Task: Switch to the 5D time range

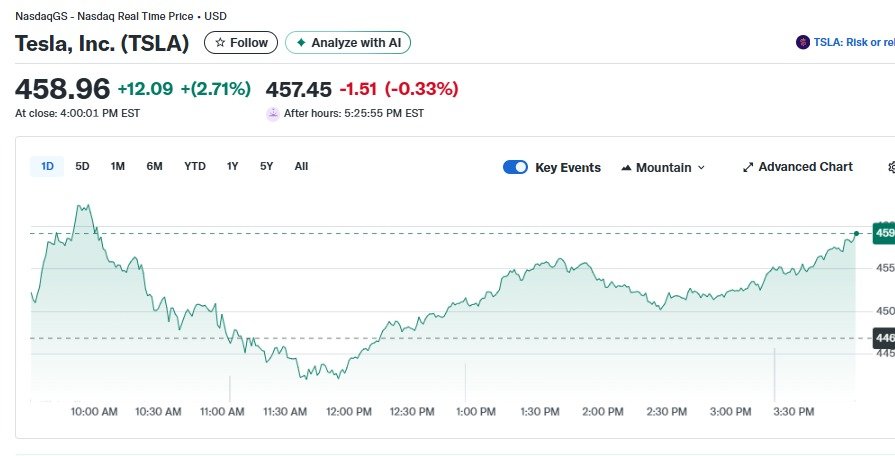Action: point(82,166)
